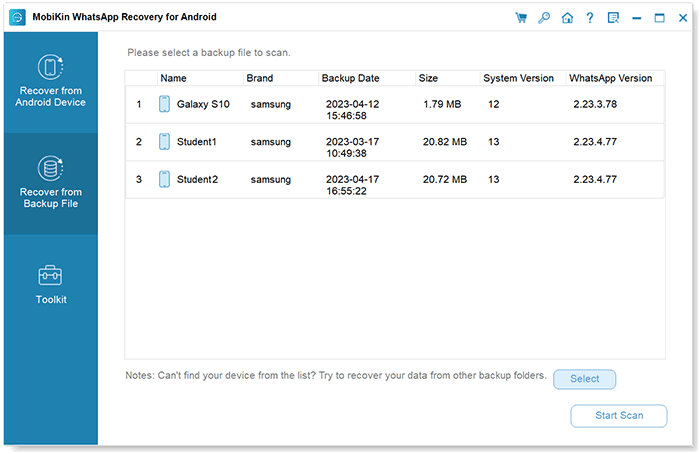Image resolution: width=700 pixels, height=454 pixels.
Task: Go to the home icon
Action: click(567, 18)
